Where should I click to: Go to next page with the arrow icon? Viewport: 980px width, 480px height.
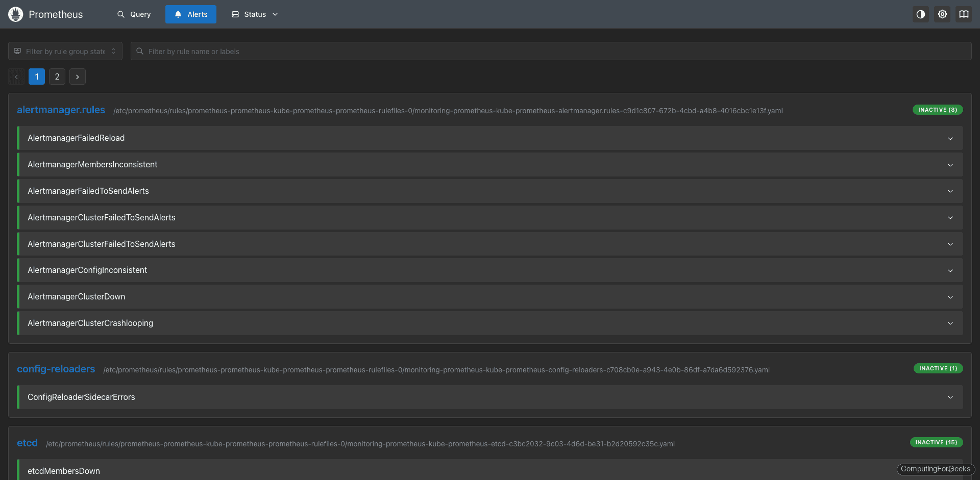click(77, 77)
